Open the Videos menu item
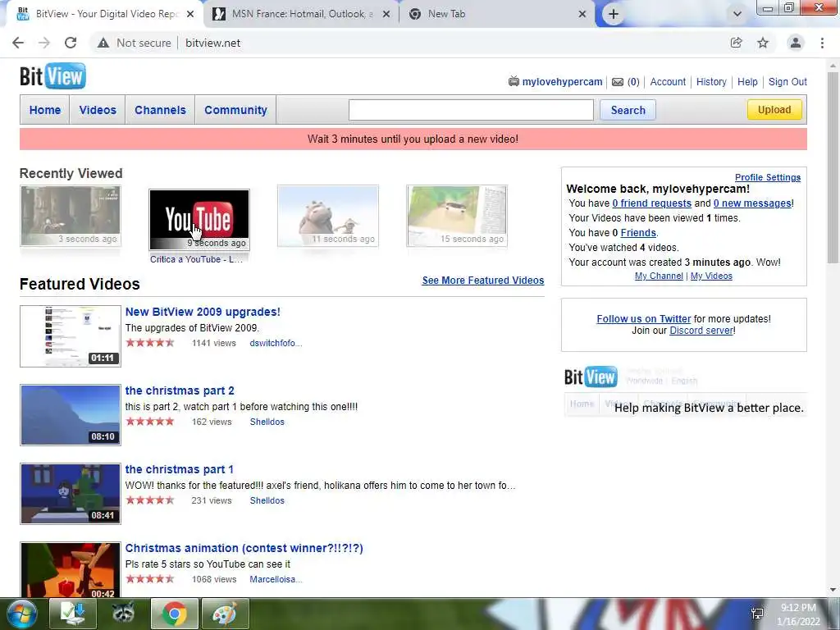 [x=98, y=110]
